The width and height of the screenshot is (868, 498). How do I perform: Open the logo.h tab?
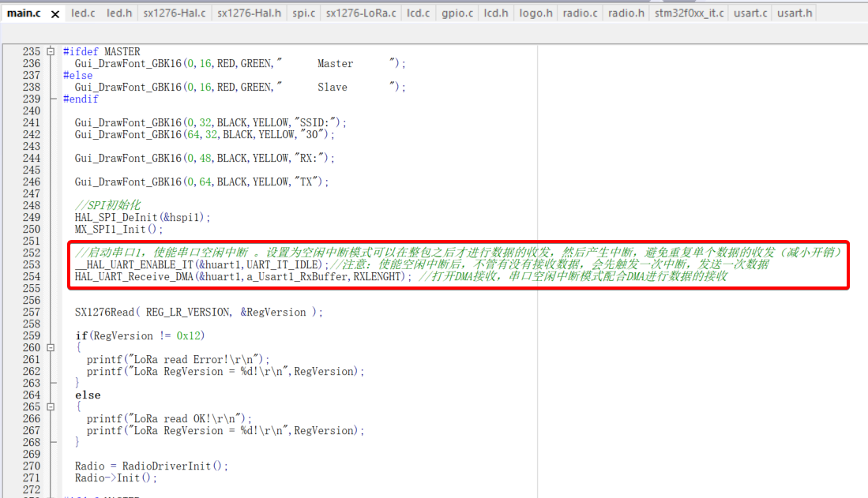point(536,13)
